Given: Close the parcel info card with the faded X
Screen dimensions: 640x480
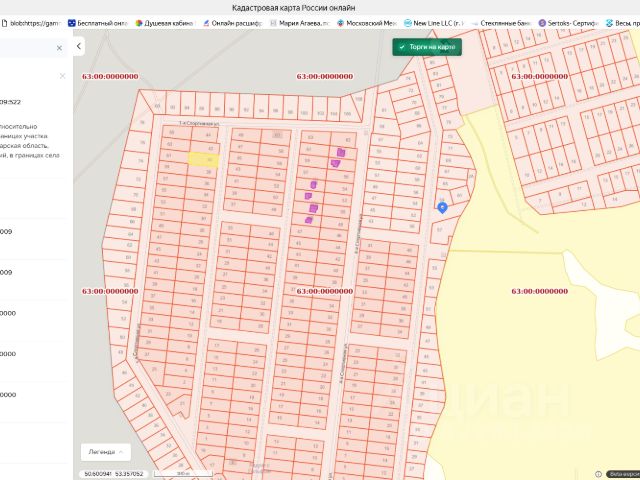Looking at the screenshot, I should (x=62, y=76).
